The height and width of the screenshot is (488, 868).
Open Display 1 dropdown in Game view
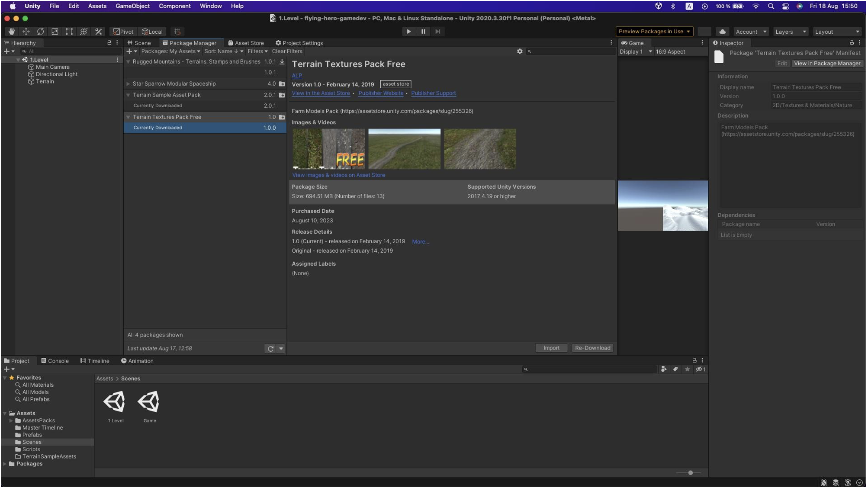pyautogui.click(x=635, y=51)
